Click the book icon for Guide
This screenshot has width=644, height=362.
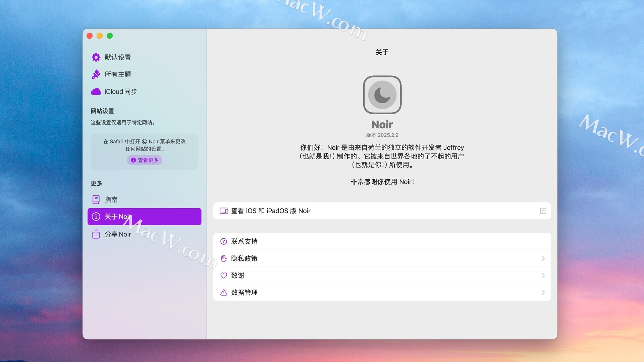(96, 199)
